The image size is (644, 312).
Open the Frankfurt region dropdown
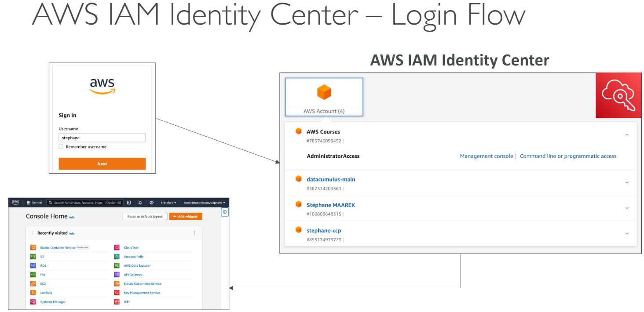coord(168,203)
